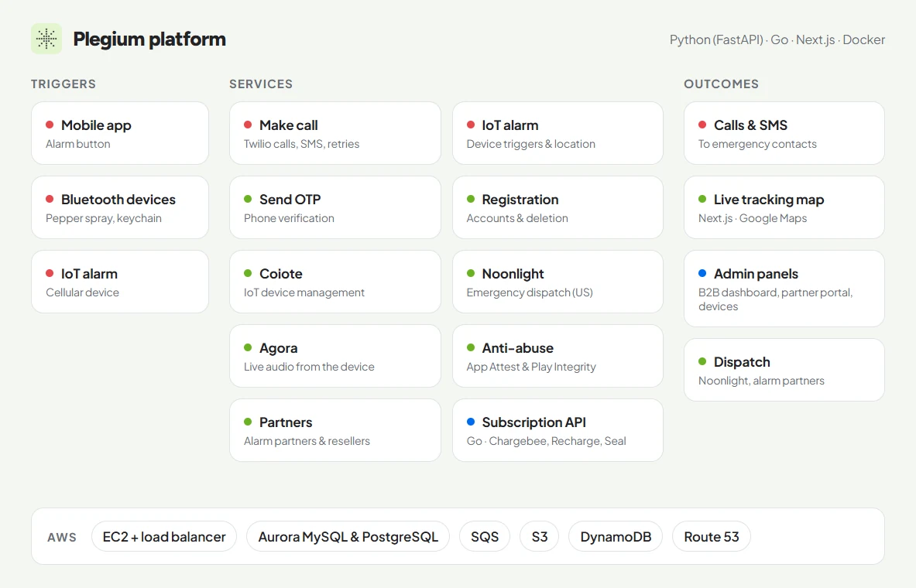Click the Admin panels outcome card

pos(784,289)
